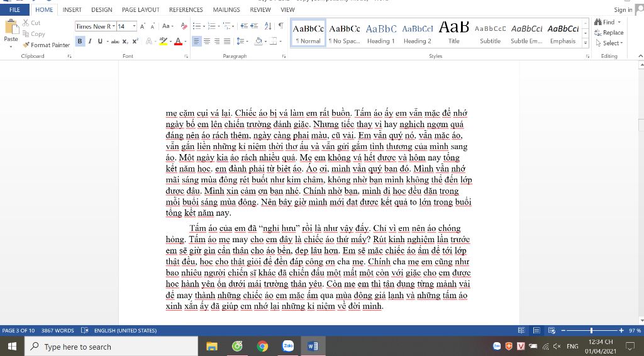Switch to Web Layout view
Viewport: 644px width, 356px height.
552,331
